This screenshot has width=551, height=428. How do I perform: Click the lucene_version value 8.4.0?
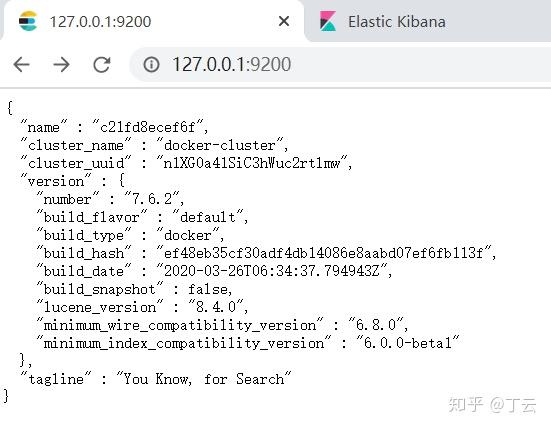point(216,307)
